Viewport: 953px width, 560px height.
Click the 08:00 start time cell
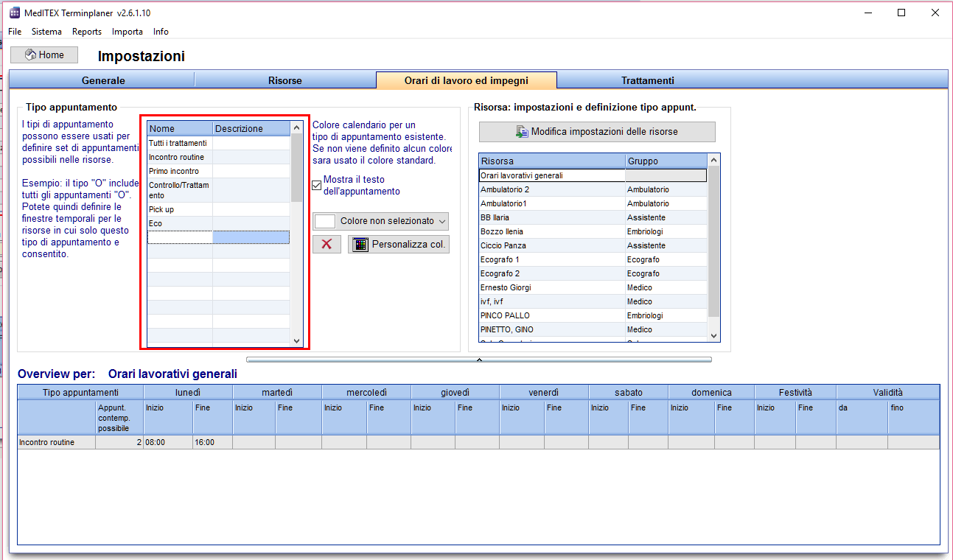pyautogui.click(x=168, y=442)
